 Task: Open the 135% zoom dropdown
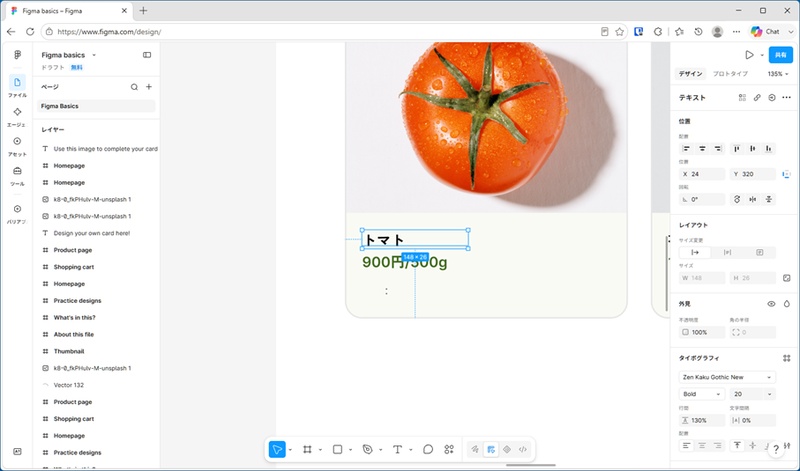tap(778, 73)
